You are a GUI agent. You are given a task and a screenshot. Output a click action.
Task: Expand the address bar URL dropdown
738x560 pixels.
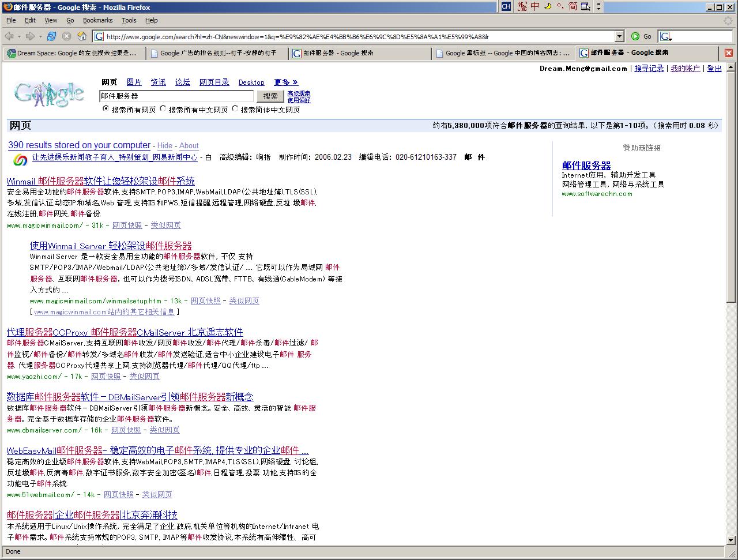point(619,36)
